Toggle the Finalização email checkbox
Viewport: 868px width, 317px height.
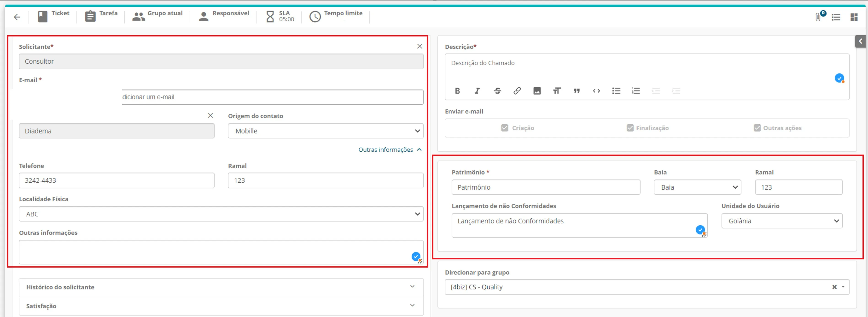click(630, 128)
